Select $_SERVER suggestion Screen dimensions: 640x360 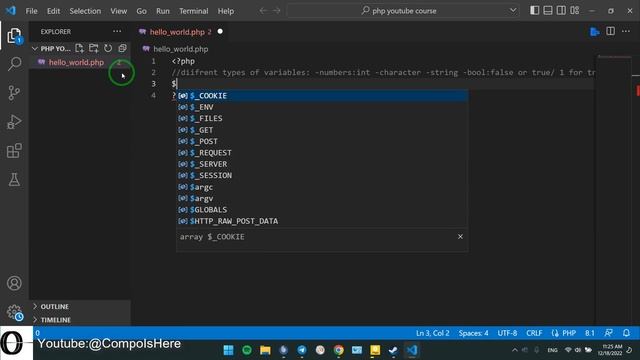pyautogui.click(x=322, y=164)
